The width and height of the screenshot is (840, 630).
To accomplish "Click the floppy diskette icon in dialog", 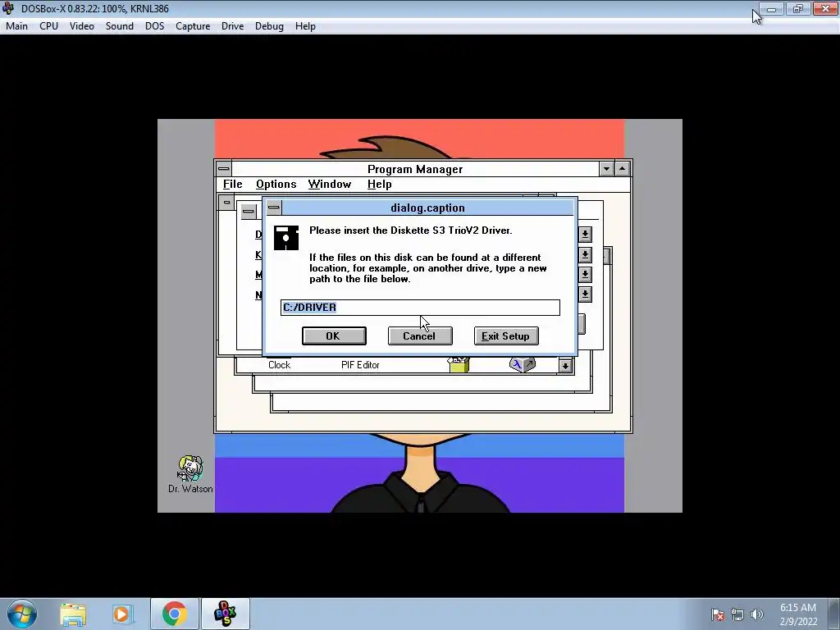I will pos(286,238).
